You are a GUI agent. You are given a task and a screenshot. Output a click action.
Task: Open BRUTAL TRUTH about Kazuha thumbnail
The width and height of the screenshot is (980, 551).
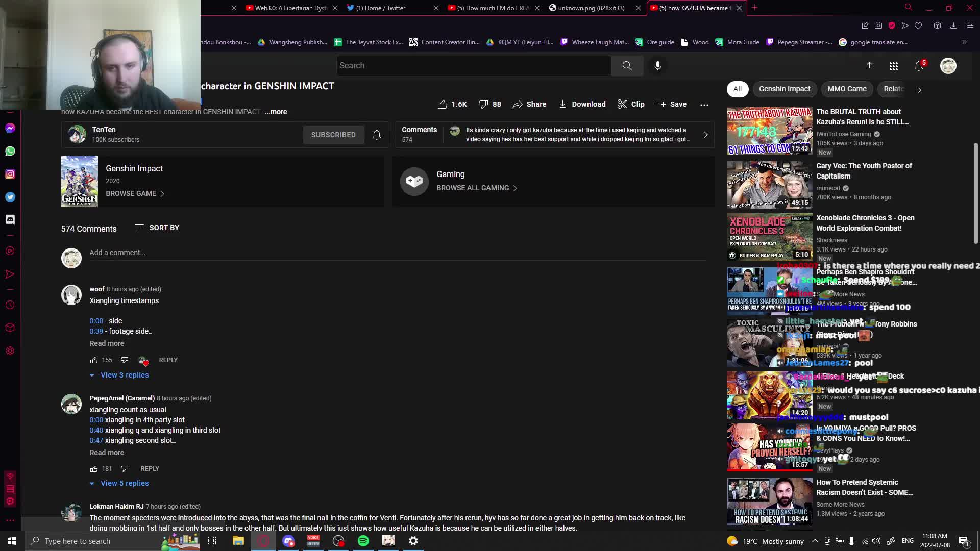[769, 131]
